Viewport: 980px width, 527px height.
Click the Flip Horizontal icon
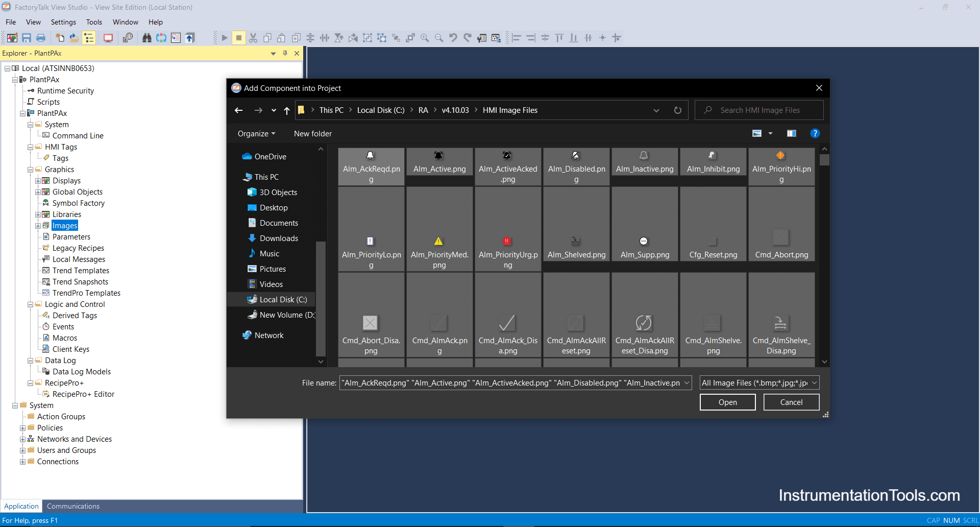pos(353,38)
